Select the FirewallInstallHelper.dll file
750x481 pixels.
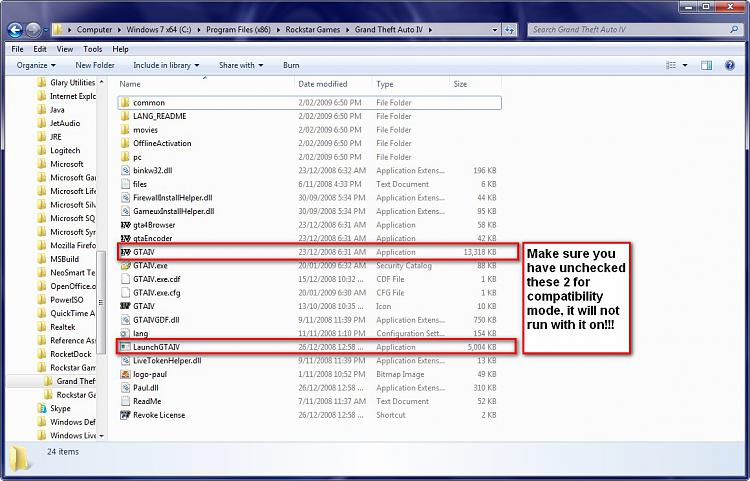click(x=309, y=197)
